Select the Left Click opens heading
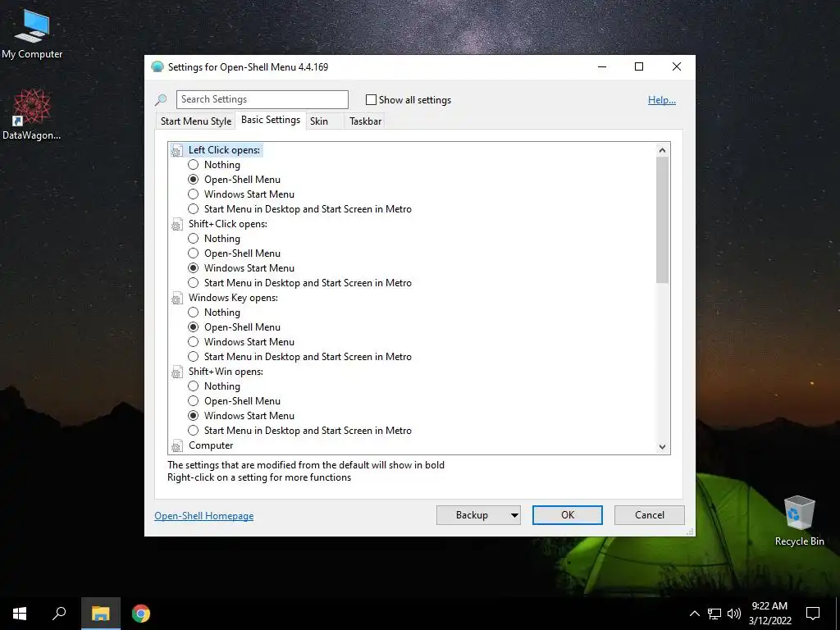This screenshot has height=630, width=840. pyautogui.click(x=224, y=151)
